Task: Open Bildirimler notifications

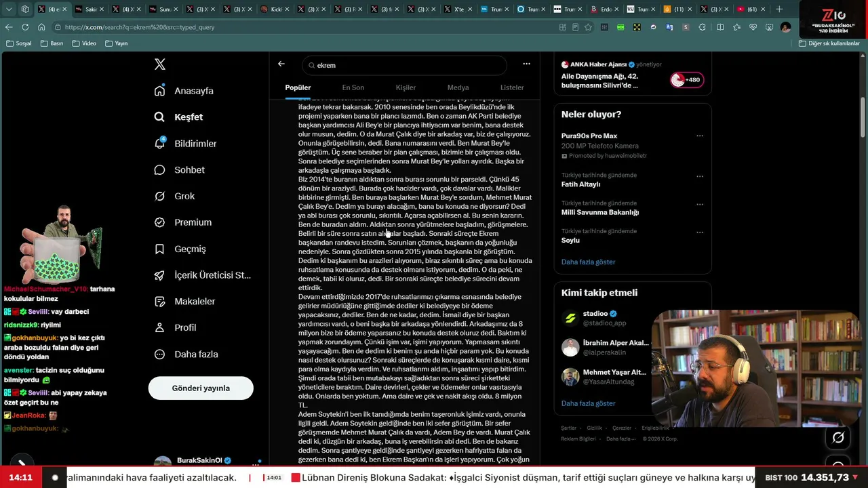Action: point(185,144)
